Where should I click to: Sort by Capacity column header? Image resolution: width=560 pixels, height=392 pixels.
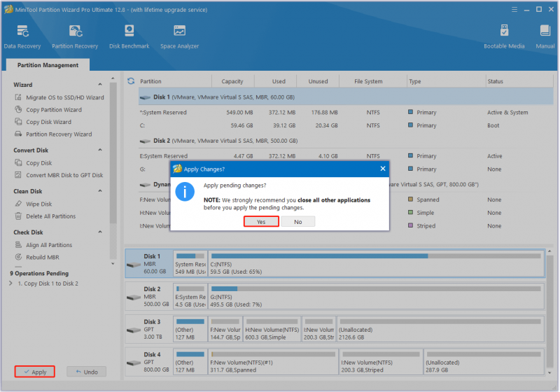tap(232, 81)
